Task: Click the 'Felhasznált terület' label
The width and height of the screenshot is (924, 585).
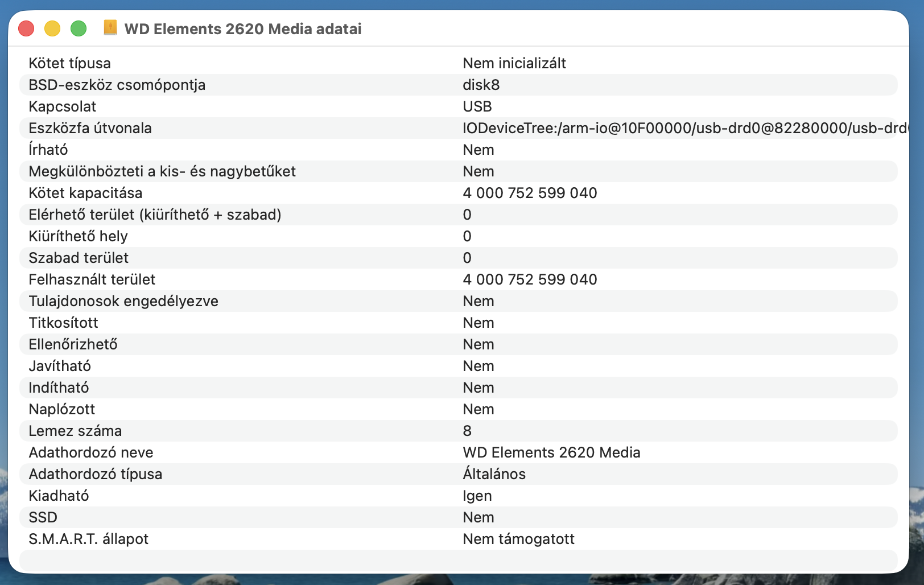Action: tap(92, 279)
